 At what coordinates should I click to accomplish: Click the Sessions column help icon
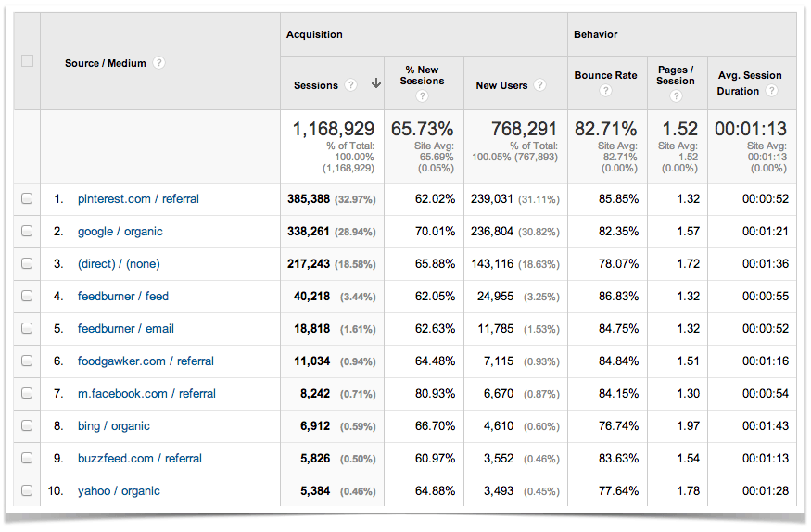[x=350, y=85]
